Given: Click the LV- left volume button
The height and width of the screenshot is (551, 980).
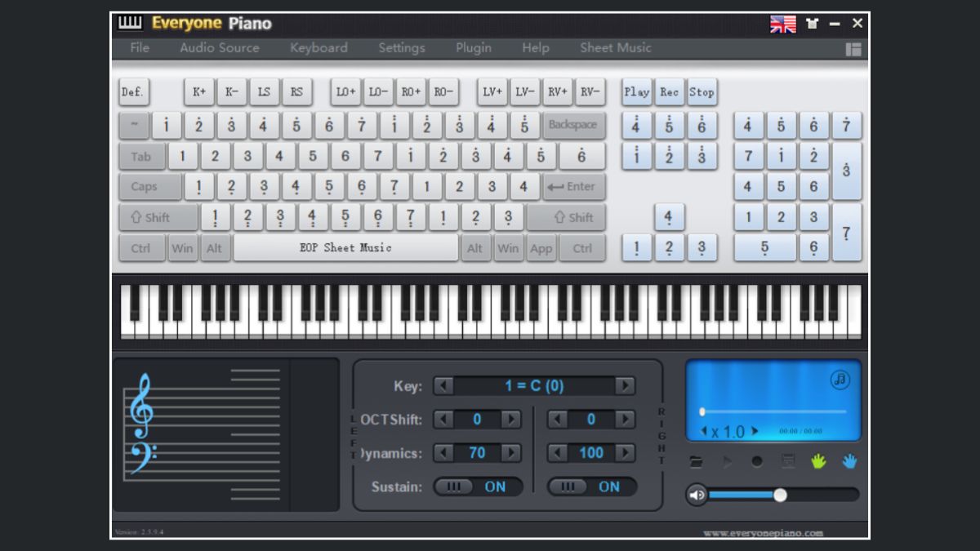Looking at the screenshot, I should [525, 92].
